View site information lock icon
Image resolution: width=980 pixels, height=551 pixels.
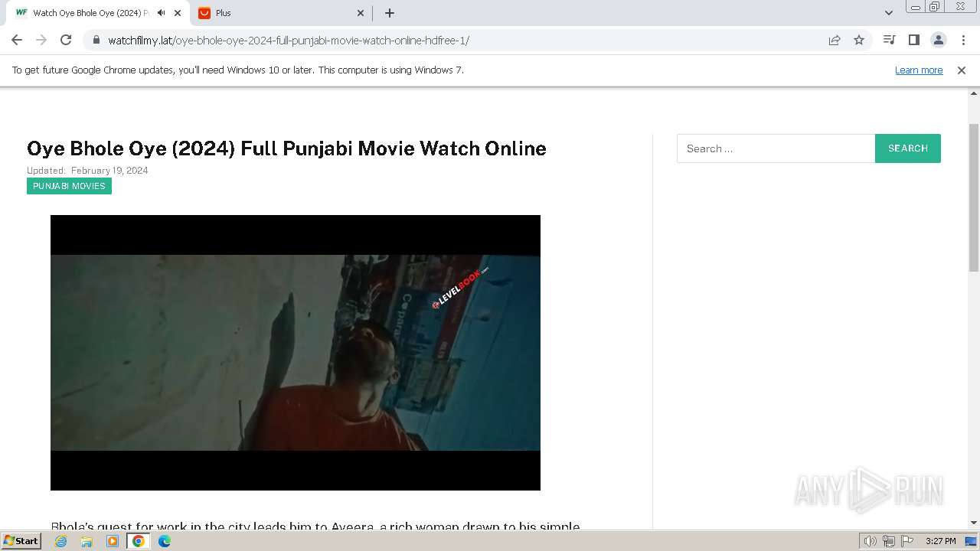(96, 40)
